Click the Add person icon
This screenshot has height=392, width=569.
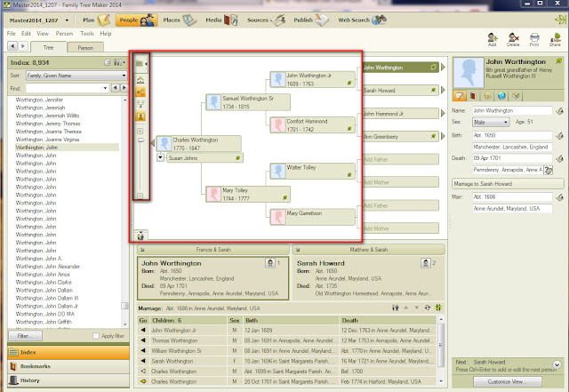tap(492, 39)
